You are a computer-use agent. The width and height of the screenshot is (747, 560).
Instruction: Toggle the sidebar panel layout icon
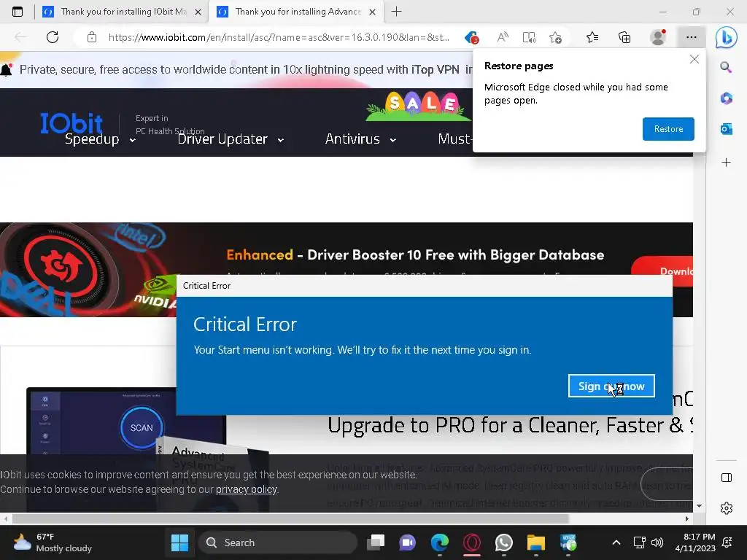726,478
